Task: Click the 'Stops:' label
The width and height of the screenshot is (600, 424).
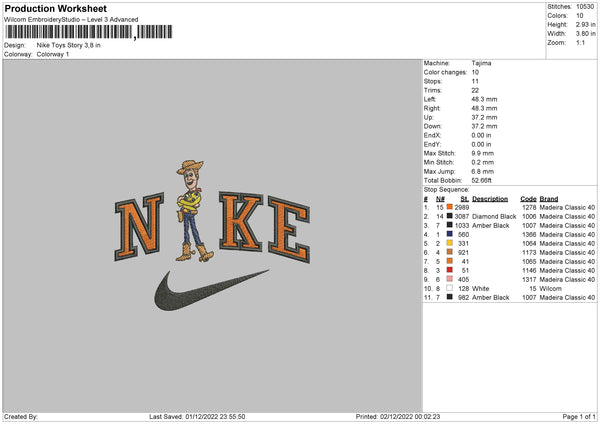Action: 433,81
